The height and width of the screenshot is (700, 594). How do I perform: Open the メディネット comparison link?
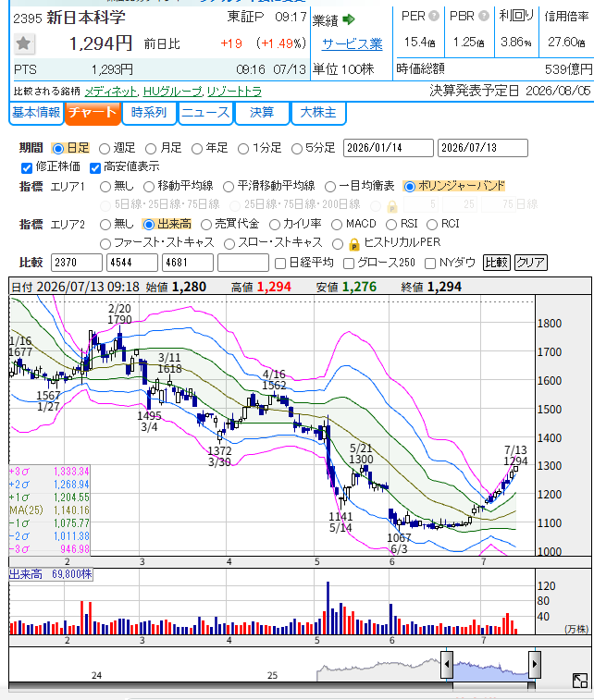click(111, 92)
